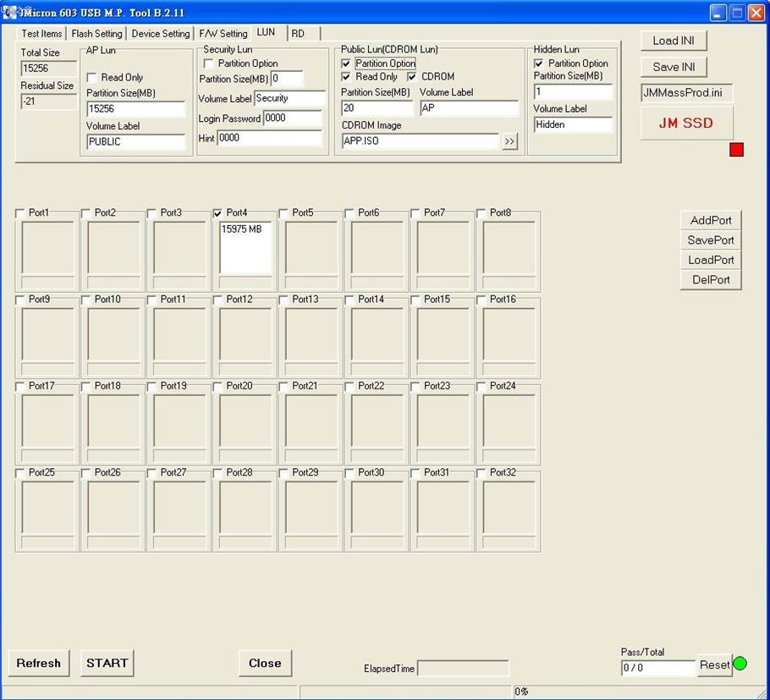Viewport: 770px width, 700px height.
Task: Click the JM SSD logo button
Action: 686,123
